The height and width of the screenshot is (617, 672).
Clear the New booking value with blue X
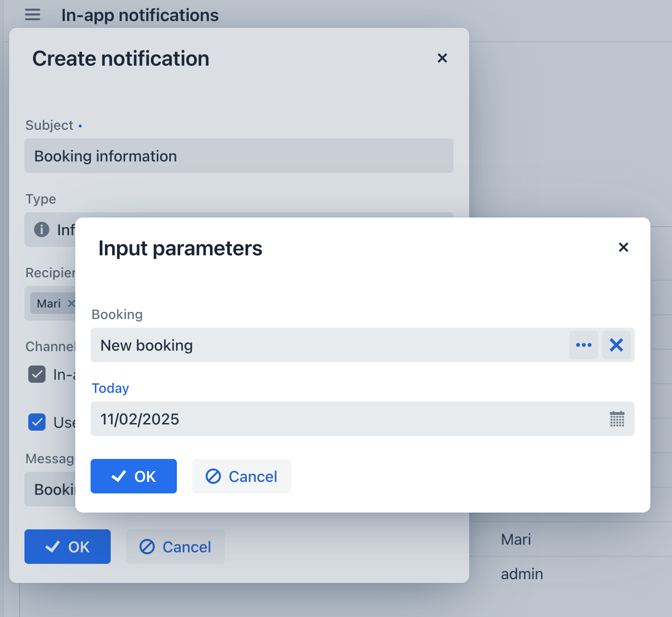617,345
